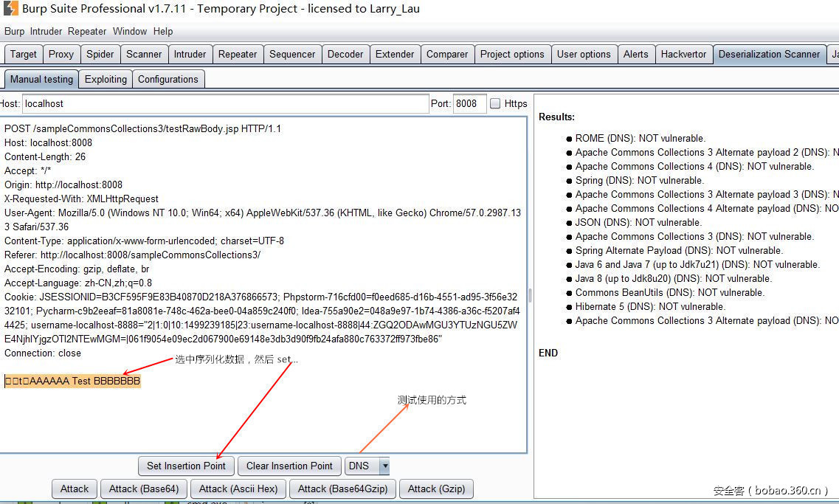
Task: Go to the Decoder tab
Action: [x=345, y=54]
